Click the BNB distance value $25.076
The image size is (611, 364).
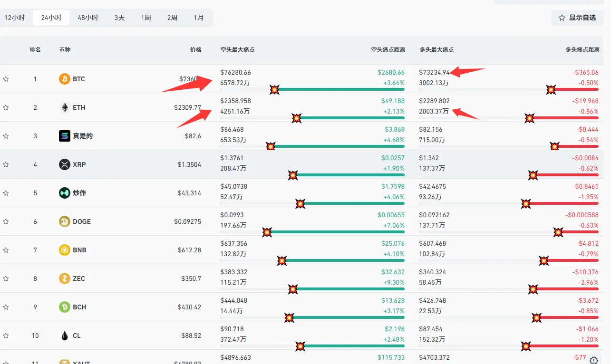coord(393,243)
